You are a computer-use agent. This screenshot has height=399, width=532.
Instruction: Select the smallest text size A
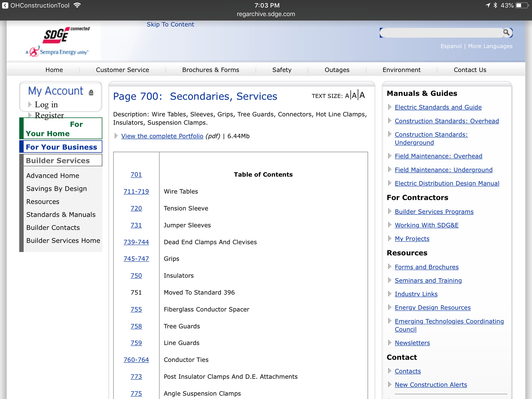347,96
